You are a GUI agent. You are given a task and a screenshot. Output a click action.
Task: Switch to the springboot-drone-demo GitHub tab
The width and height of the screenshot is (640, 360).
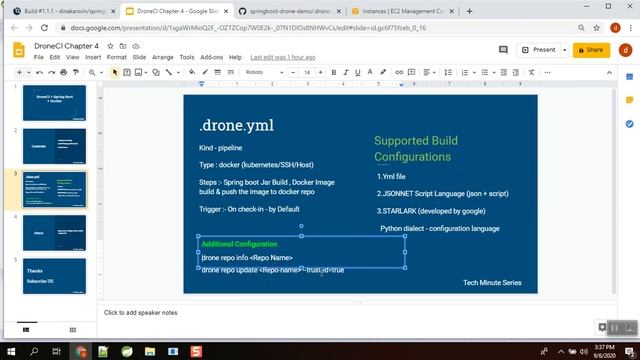(290, 11)
